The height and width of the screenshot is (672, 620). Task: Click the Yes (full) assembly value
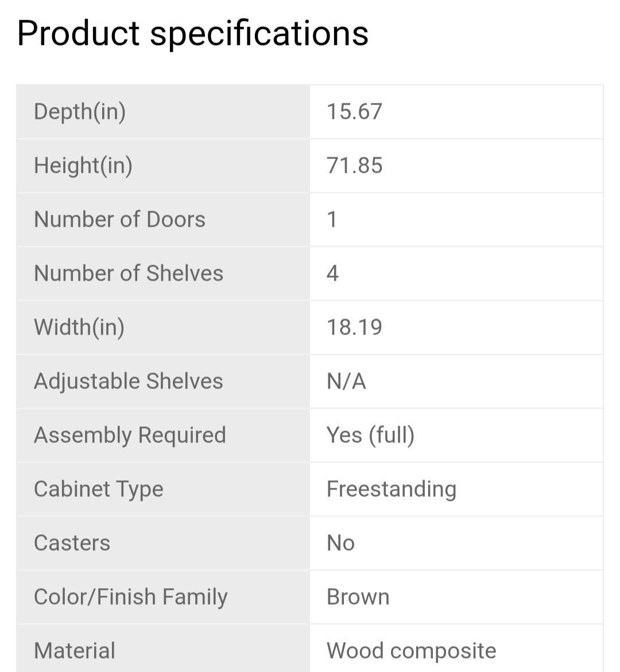[370, 435]
